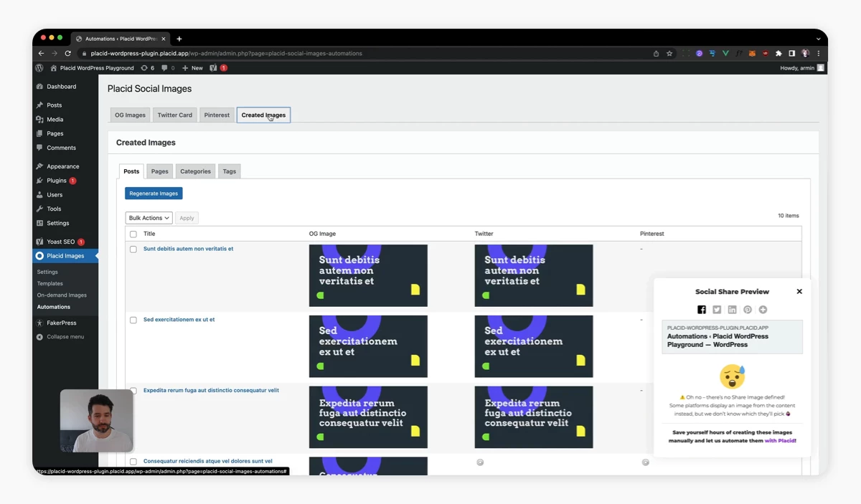
Task: Tick the select-all checkbox in the table header
Action: click(x=133, y=234)
